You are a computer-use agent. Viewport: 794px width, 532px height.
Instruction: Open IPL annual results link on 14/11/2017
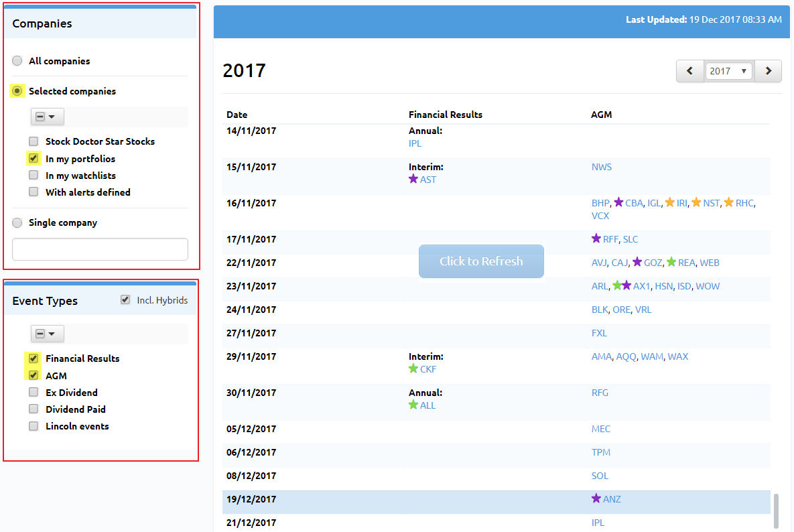pos(415,144)
